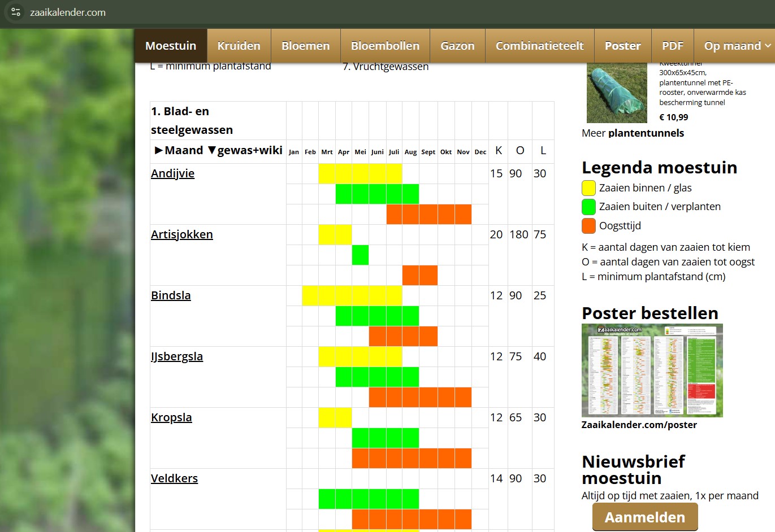Expand the 'Op maand' dropdown menu
Viewport: 775px width, 532px height.
click(737, 46)
